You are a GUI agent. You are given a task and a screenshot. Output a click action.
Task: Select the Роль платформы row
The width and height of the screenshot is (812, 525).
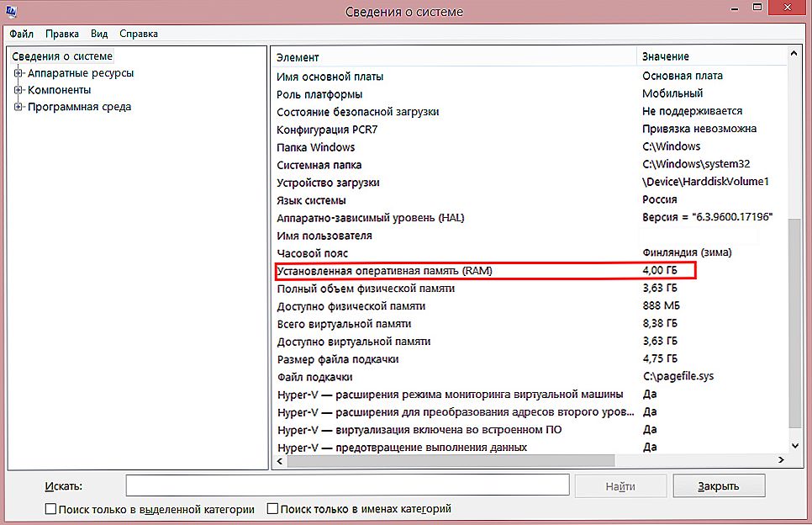(x=530, y=93)
